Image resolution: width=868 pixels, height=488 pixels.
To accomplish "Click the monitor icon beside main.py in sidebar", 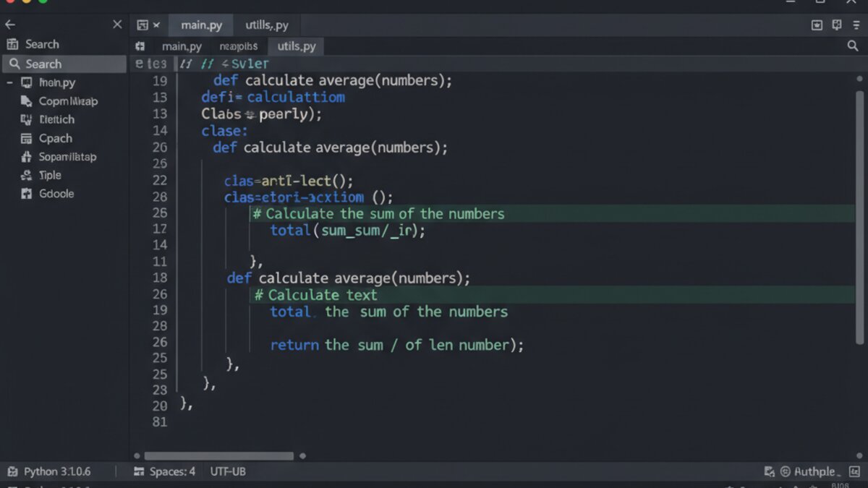I will [27, 82].
